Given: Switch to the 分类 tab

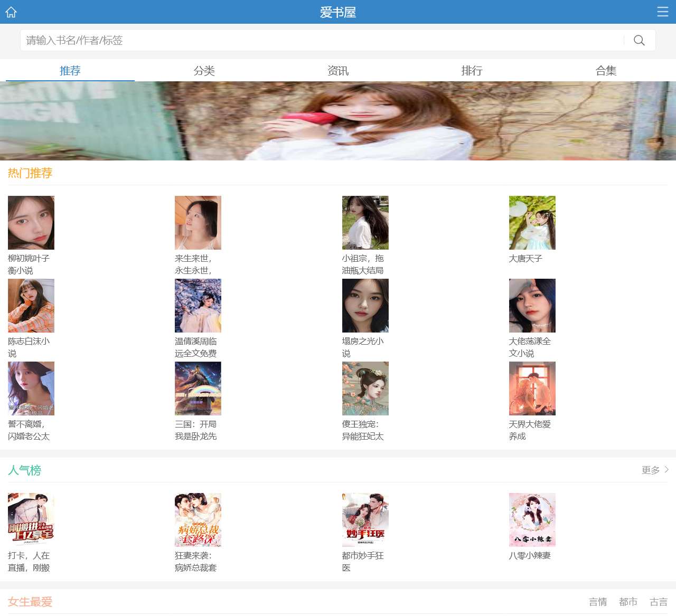Looking at the screenshot, I should coord(204,71).
